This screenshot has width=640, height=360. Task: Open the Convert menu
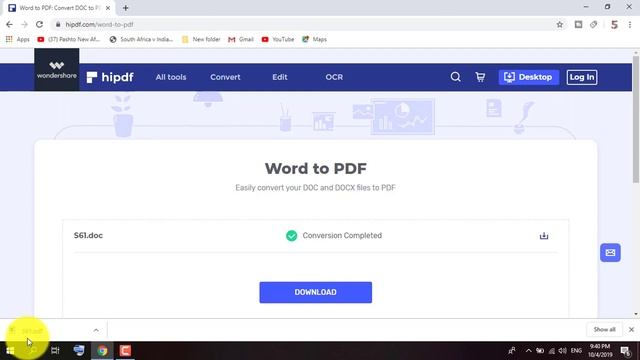tap(225, 77)
